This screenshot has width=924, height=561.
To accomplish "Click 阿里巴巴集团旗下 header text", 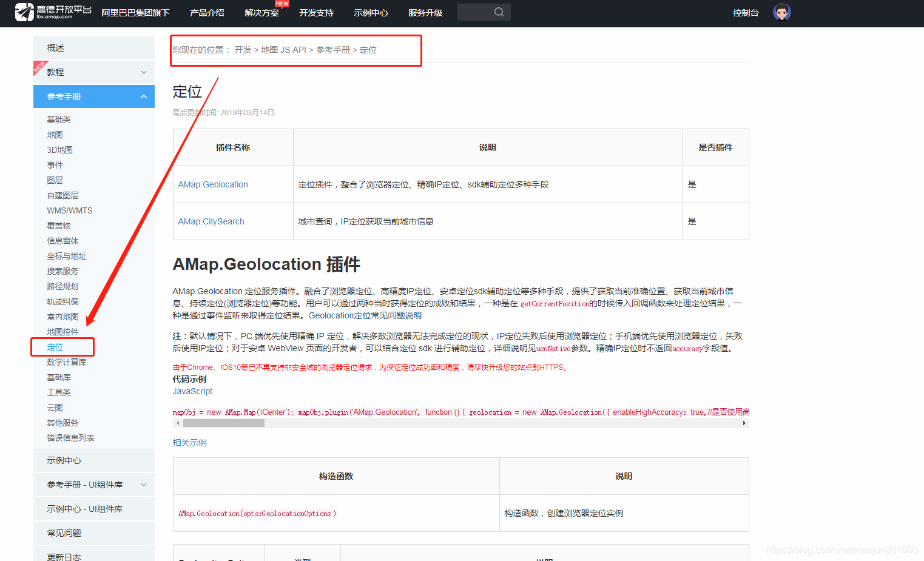I will pyautogui.click(x=135, y=13).
